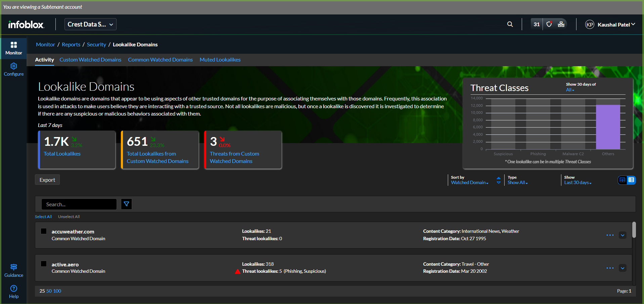644x304 pixels.
Task: Show 25 results per page
Action: click(x=42, y=291)
